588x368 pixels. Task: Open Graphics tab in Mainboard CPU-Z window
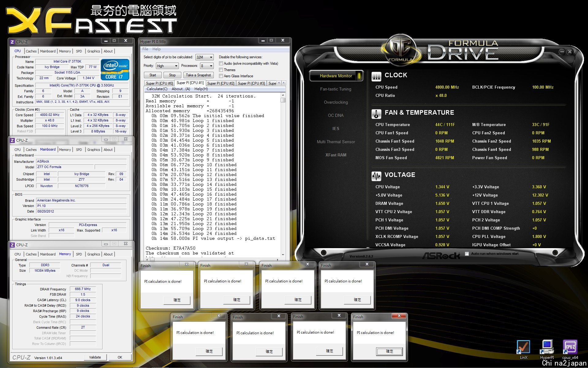click(x=93, y=150)
